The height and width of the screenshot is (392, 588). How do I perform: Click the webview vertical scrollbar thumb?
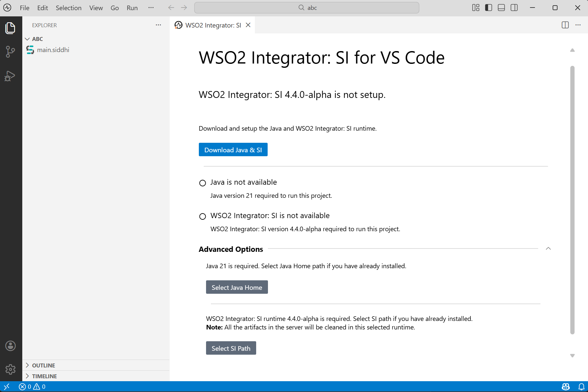coord(572,200)
